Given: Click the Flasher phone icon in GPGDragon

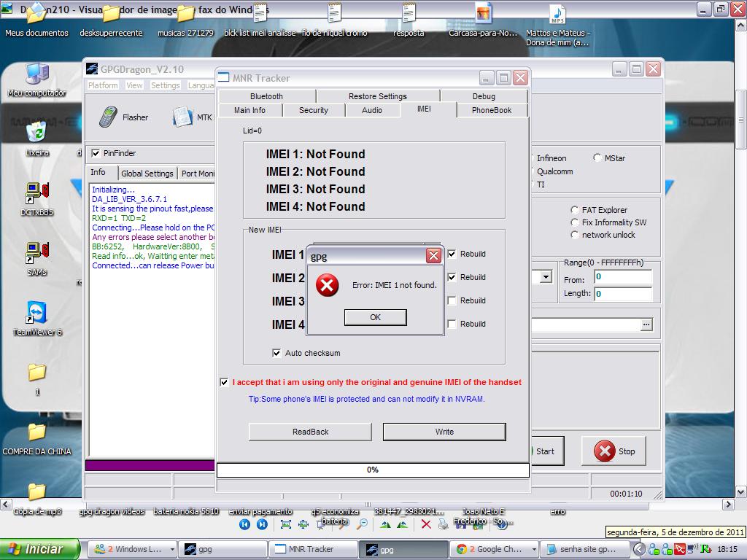Looking at the screenshot, I should [x=108, y=117].
